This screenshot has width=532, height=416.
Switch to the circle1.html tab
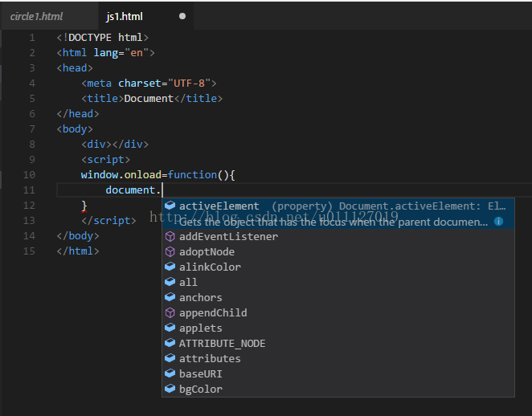tap(36, 16)
